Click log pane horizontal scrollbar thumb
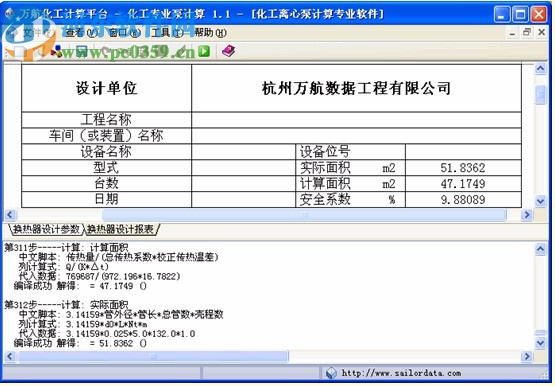The height and width of the screenshot is (386, 555). pyautogui.click(x=153, y=356)
